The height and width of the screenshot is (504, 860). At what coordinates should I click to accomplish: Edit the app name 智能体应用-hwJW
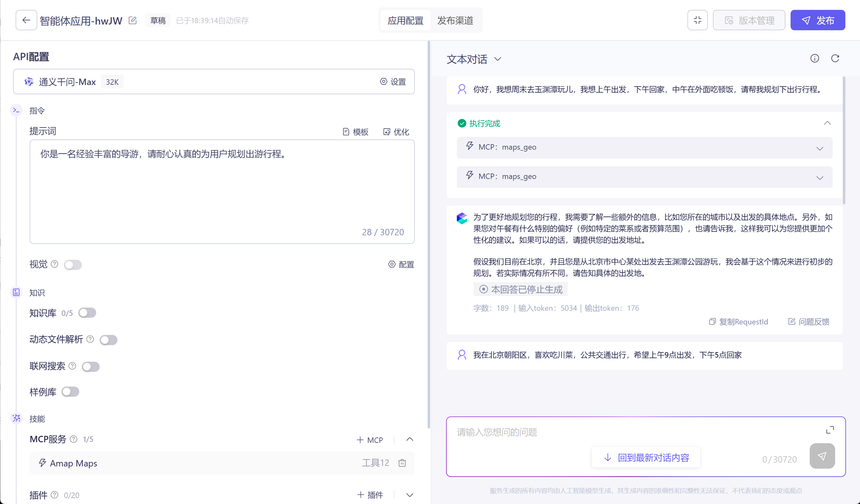pos(133,20)
